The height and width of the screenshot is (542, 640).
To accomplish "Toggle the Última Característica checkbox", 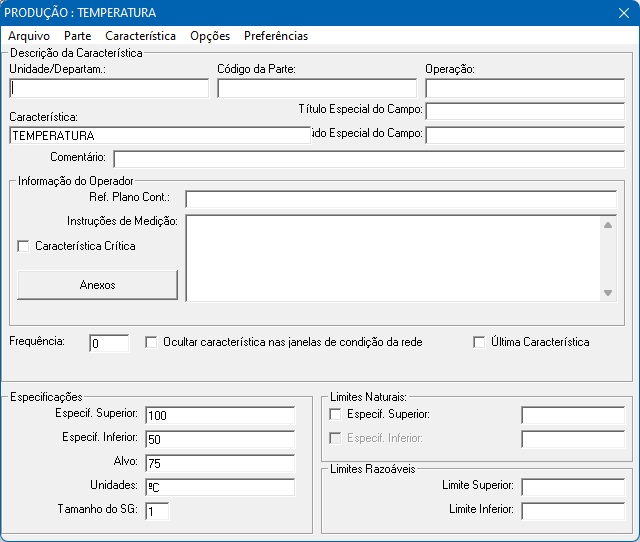I will point(479,342).
